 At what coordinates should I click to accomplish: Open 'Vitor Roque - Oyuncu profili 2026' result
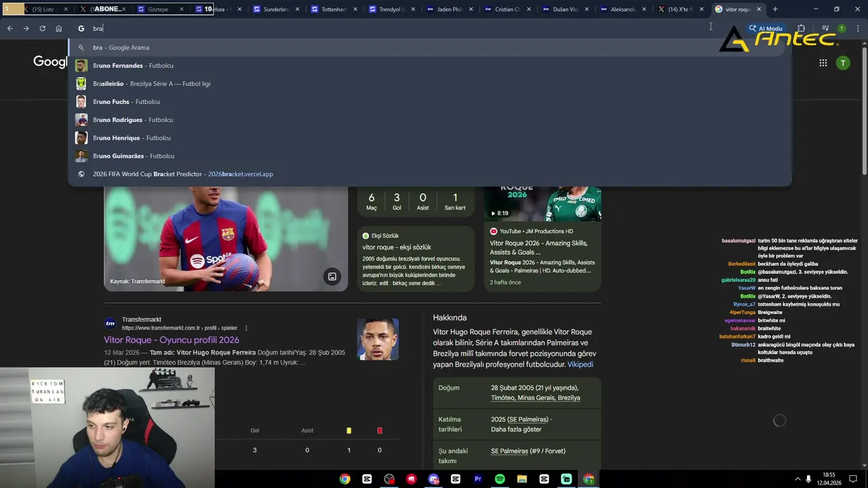pyautogui.click(x=172, y=340)
